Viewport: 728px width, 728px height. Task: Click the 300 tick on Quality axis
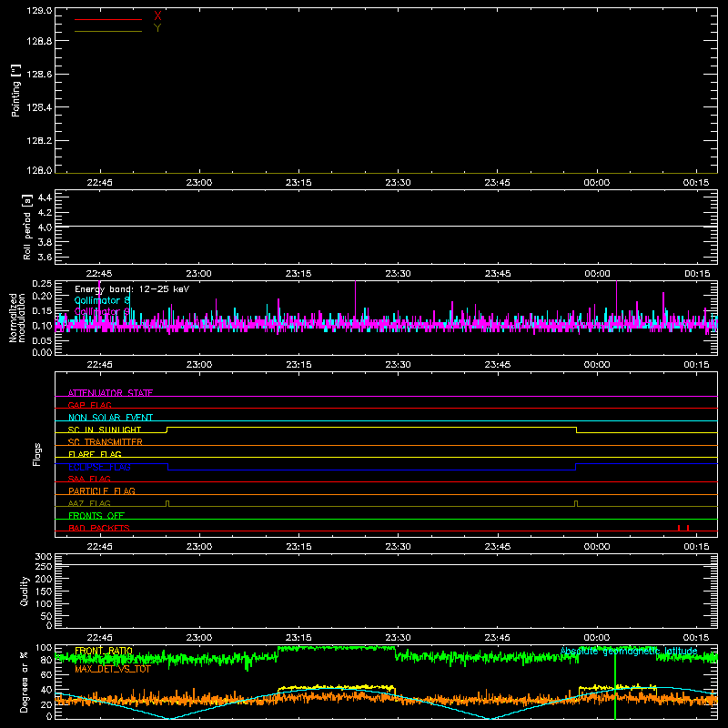pyautogui.click(x=43, y=557)
